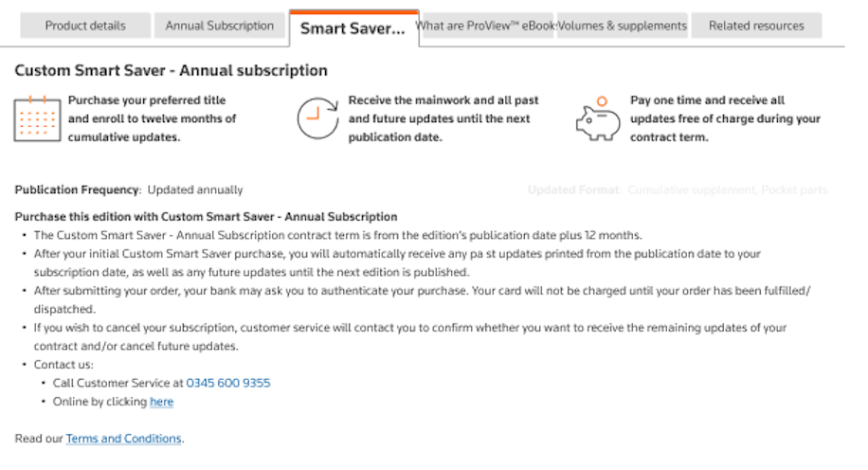Click the 'Receive the mainwork' description text
Image resolution: width=868 pixels, height=470 pixels.
point(443,118)
